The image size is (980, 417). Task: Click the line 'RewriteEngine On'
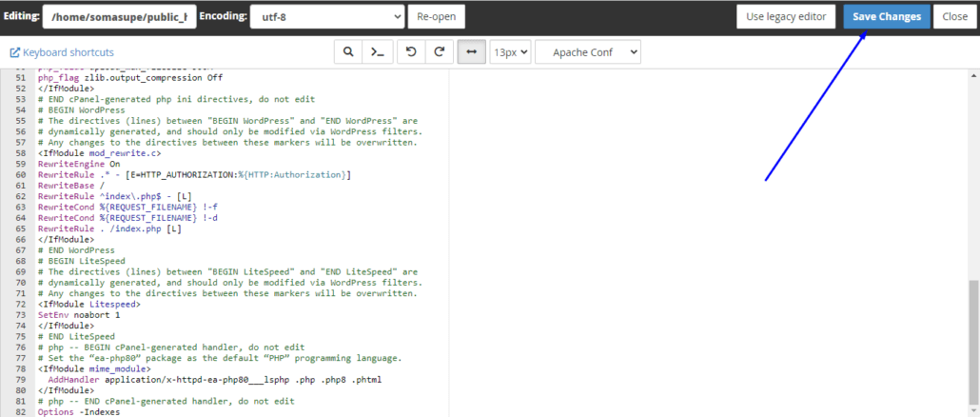point(79,164)
